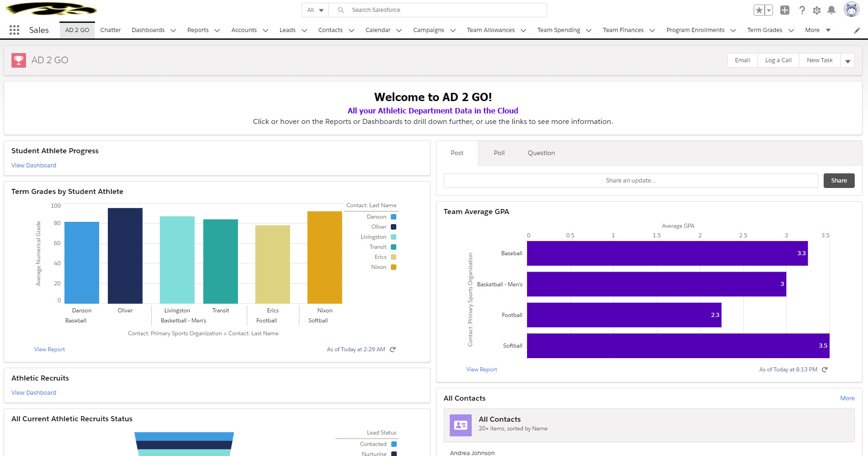Click the Favorites star icon

tap(759, 10)
